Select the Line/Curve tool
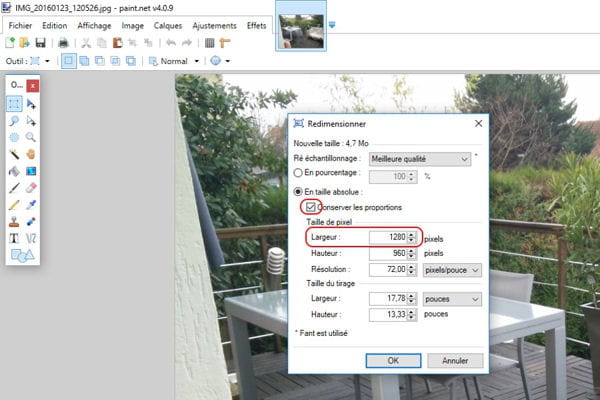Viewport: 600px width, 400px height. pyautogui.click(x=31, y=238)
